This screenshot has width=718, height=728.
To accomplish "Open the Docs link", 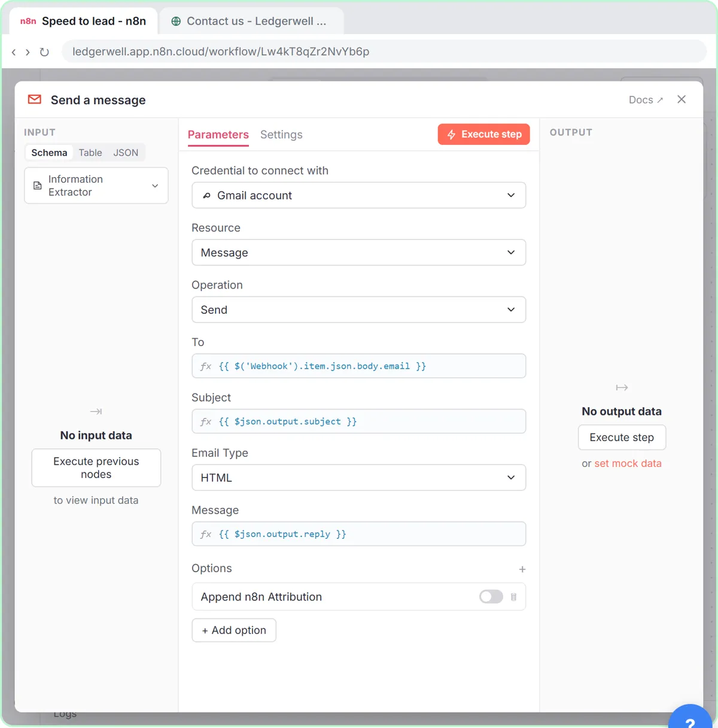I will click(646, 100).
